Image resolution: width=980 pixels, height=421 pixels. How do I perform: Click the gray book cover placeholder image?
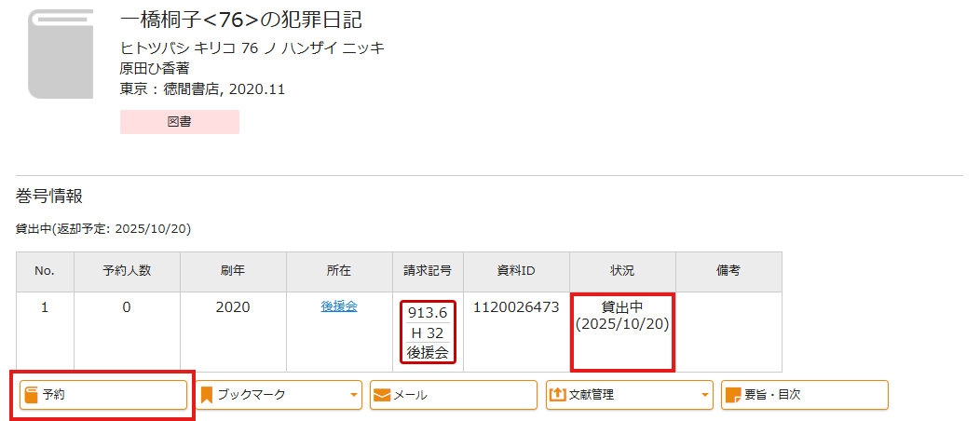pyautogui.click(x=61, y=54)
